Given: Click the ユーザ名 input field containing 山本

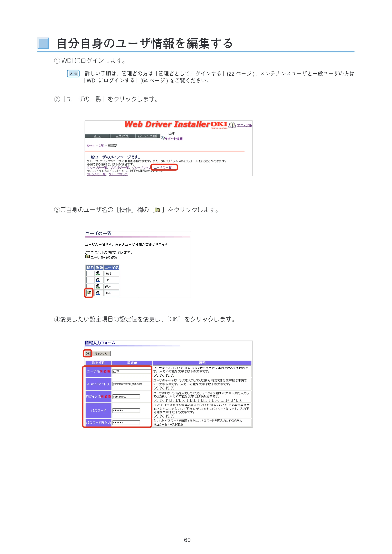Looking at the screenshot, I should pyautogui.click(x=132, y=371).
